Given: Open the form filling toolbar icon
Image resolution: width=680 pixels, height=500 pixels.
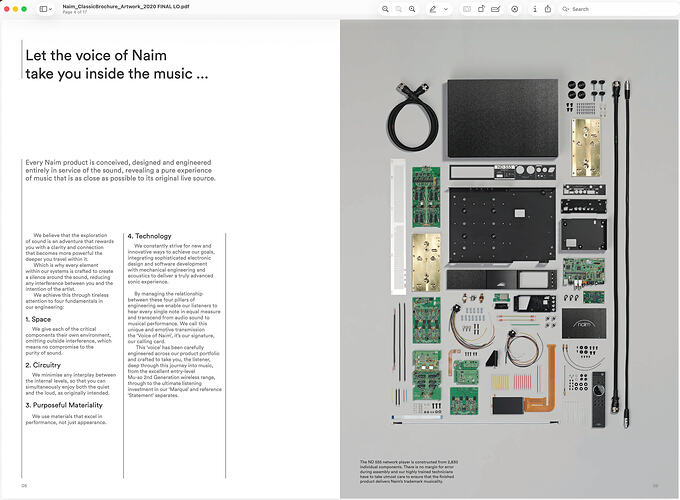Looking at the screenshot, I should pyautogui.click(x=467, y=9).
